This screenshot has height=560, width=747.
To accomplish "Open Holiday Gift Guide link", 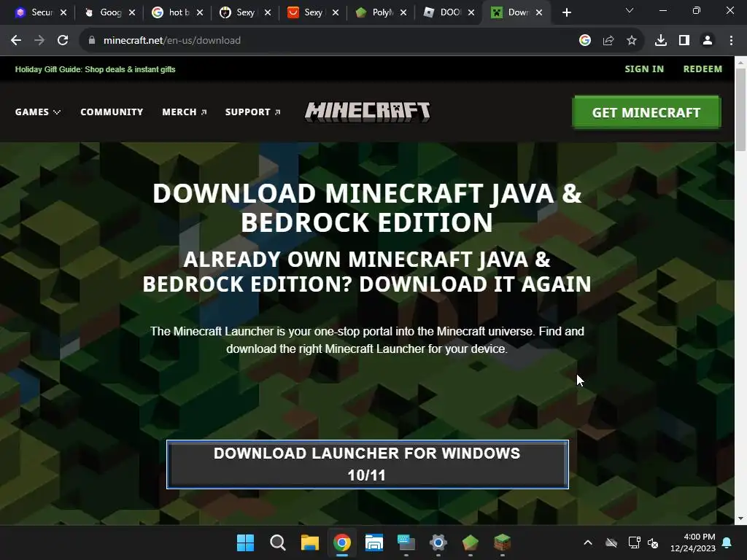I will [x=96, y=69].
